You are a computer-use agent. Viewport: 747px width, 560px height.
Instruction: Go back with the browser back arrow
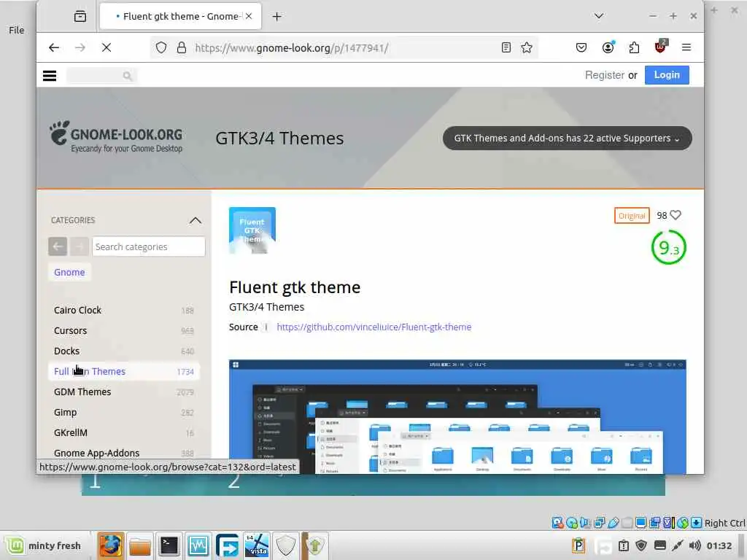tap(54, 47)
